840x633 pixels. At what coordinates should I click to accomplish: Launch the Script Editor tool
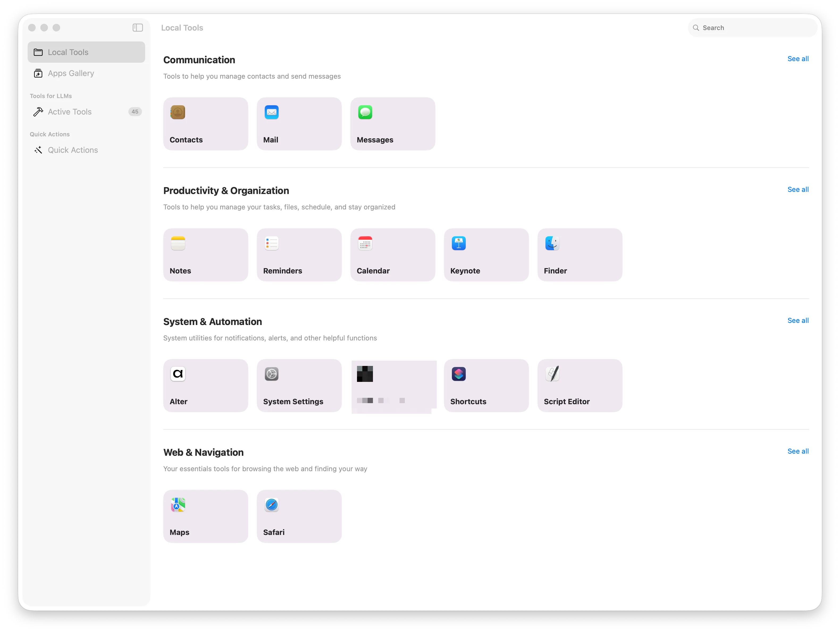pos(579,385)
